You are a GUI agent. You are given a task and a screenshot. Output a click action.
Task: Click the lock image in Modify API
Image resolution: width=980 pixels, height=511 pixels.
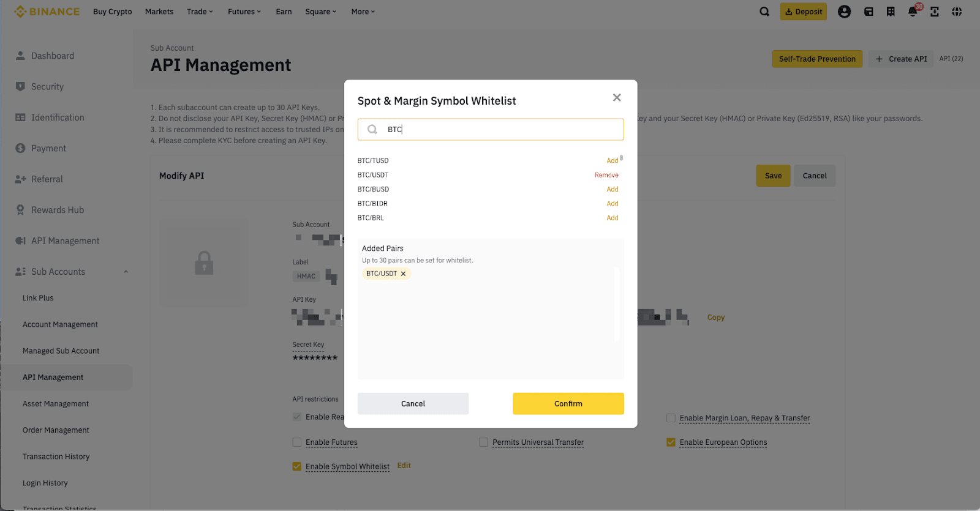[x=204, y=263]
